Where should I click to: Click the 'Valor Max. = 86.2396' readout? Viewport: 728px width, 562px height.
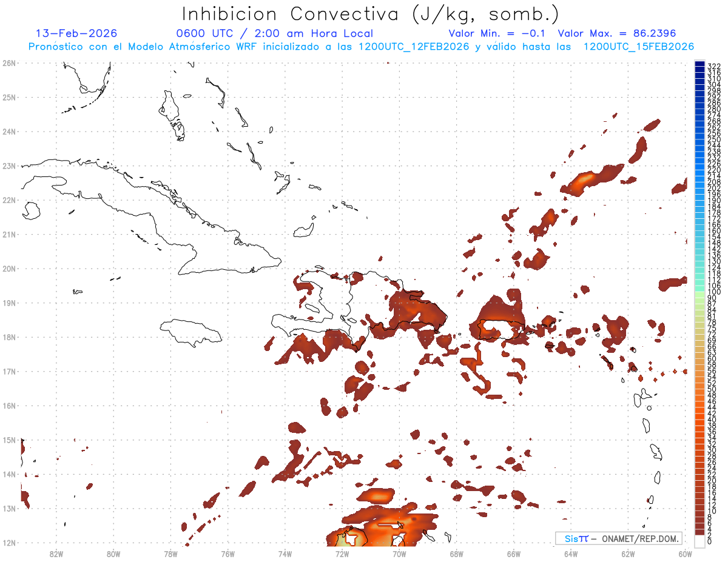(x=617, y=33)
